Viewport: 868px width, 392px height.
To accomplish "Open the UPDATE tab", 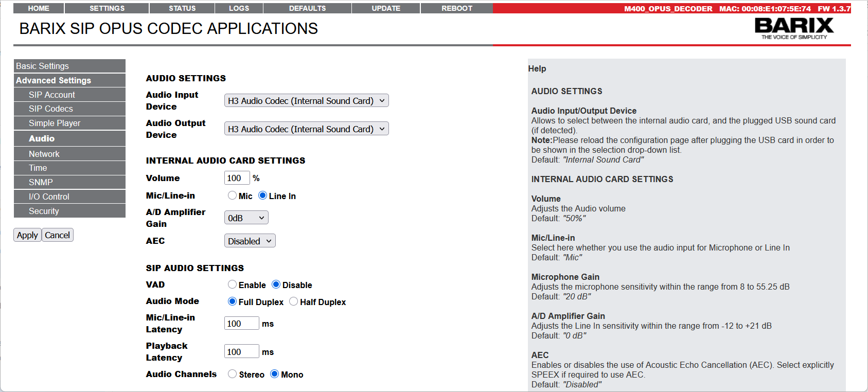I will coord(386,8).
